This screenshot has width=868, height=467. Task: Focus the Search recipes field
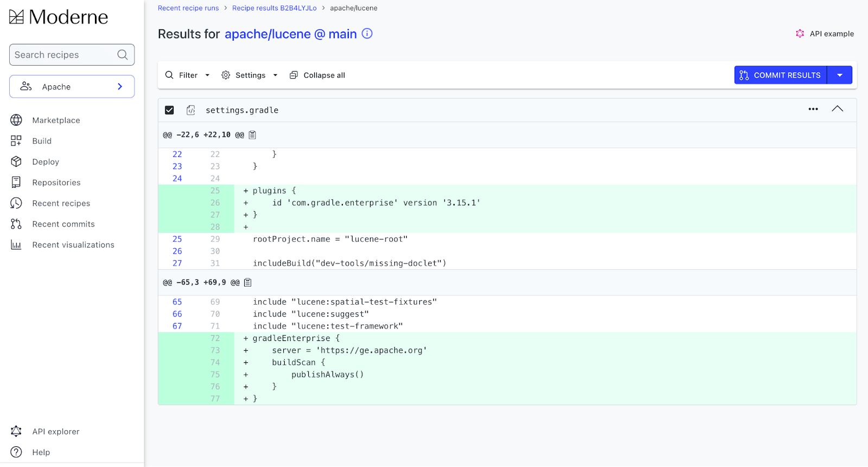(72, 55)
